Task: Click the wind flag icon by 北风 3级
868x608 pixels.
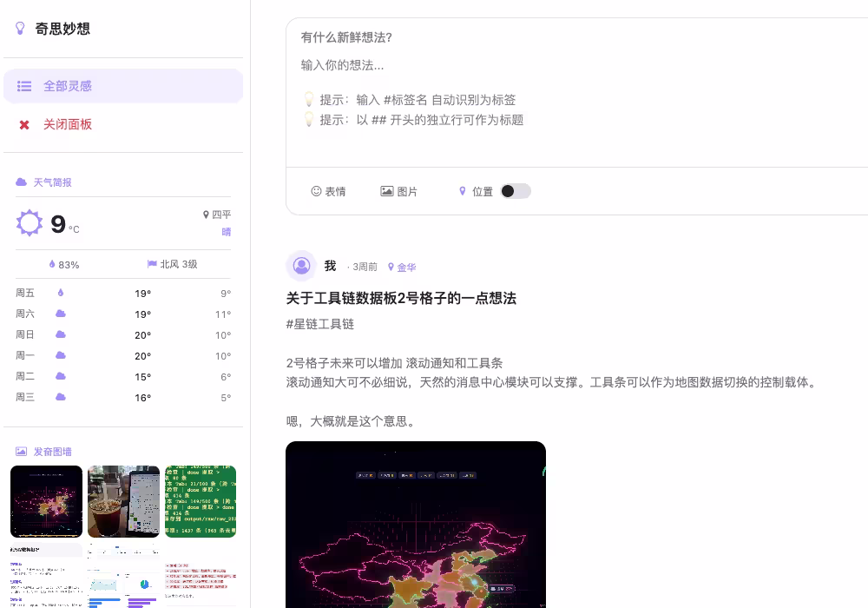Action: tap(152, 264)
